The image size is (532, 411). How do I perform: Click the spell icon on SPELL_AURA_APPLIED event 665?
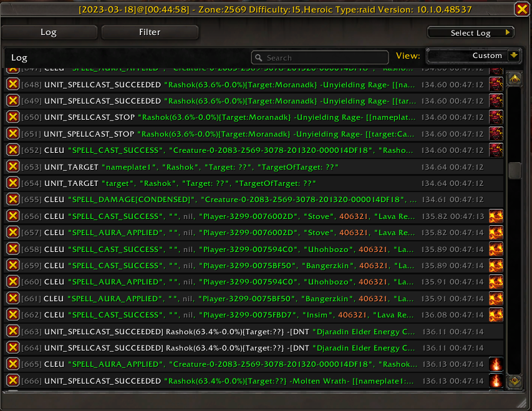(496, 364)
